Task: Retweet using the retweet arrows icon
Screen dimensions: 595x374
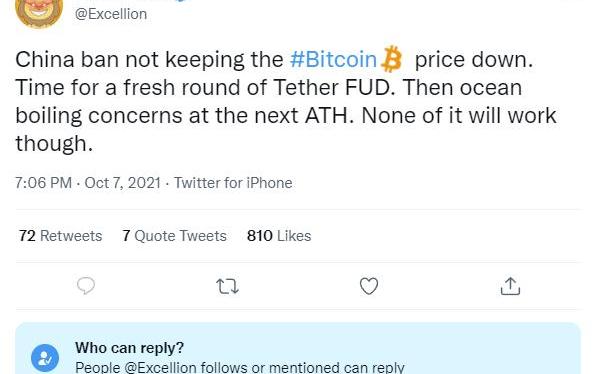Action: pyautogui.click(x=227, y=286)
